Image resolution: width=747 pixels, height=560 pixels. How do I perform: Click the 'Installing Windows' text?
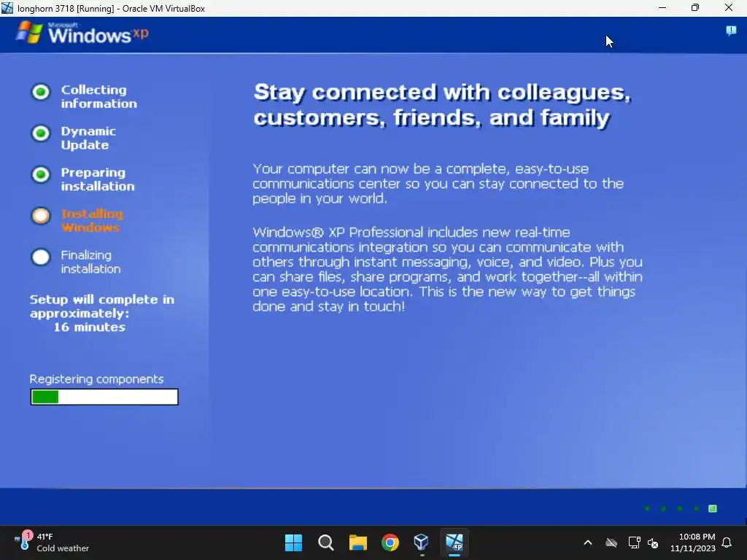click(92, 220)
